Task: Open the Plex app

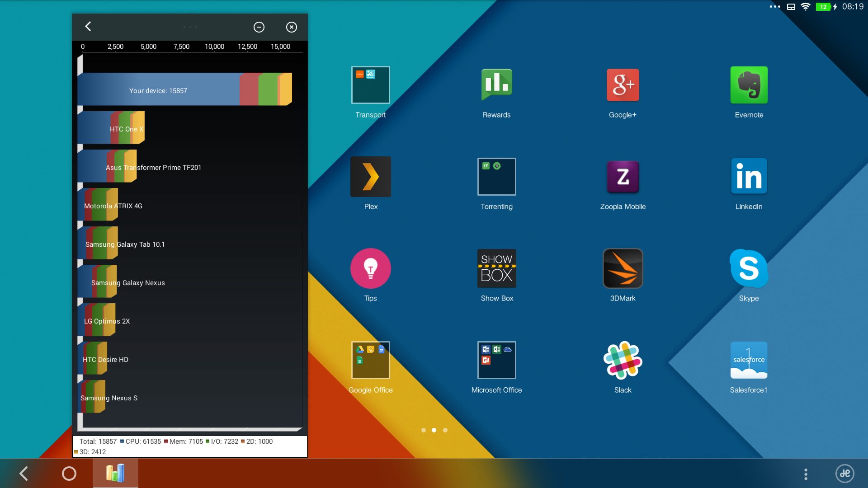Action: click(x=370, y=177)
